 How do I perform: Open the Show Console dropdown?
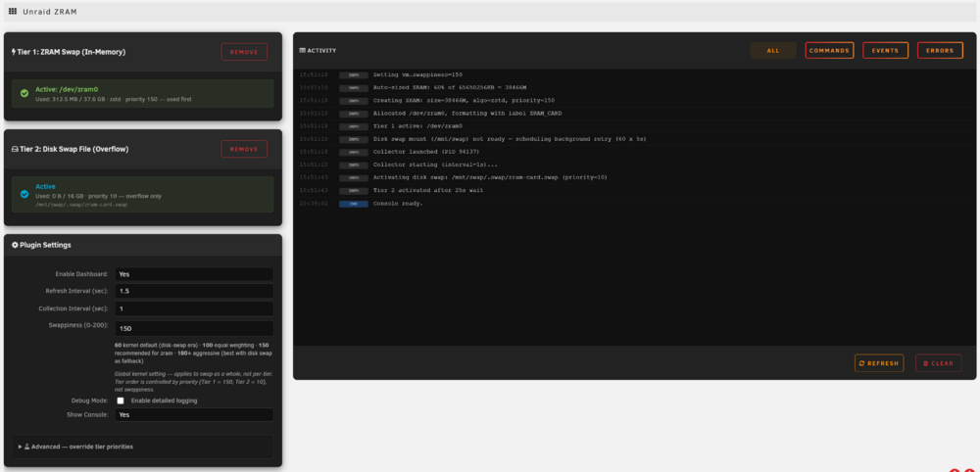(194, 414)
